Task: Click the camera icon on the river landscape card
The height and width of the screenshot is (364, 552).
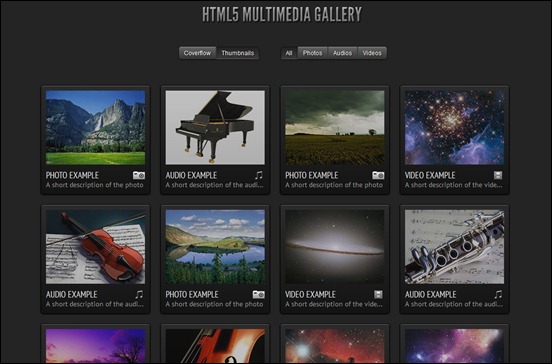Action: pyautogui.click(x=258, y=294)
